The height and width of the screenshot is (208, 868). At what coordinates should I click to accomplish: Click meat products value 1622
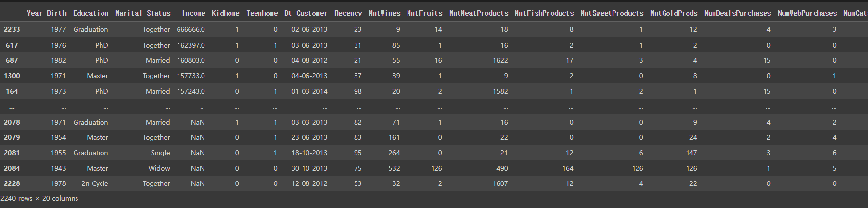[x=500, y=60]
